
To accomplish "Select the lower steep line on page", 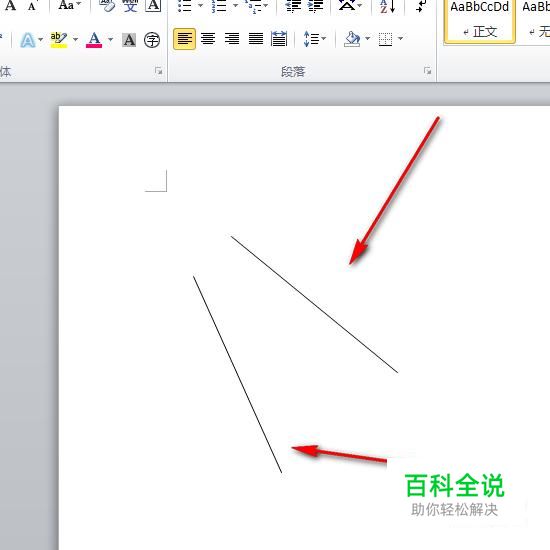I will click(x=237, y=374).
